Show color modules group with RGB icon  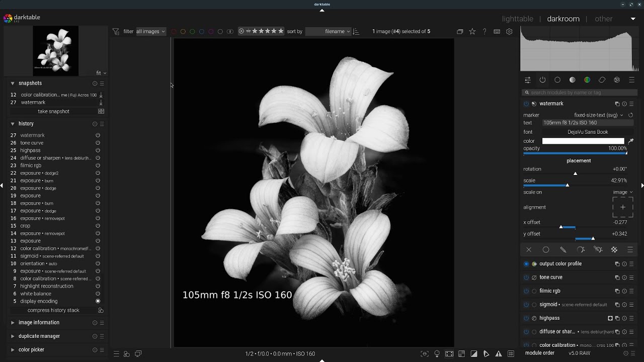(587, 80)
